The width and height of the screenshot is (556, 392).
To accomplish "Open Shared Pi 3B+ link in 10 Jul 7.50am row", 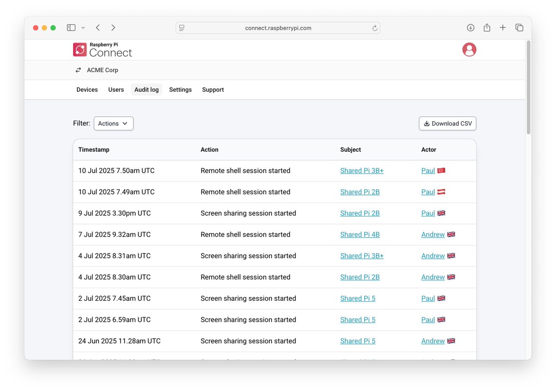I will click(x=362, y=171).
